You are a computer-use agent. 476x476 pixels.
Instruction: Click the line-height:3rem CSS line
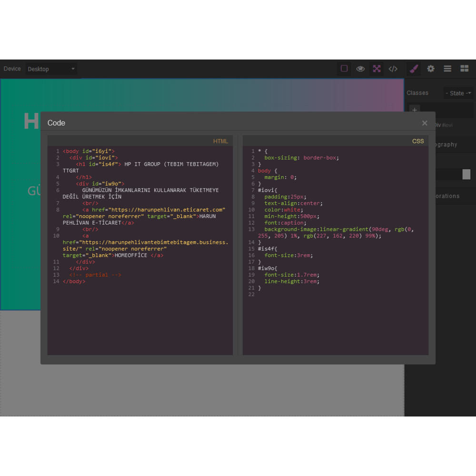[292, 281]
